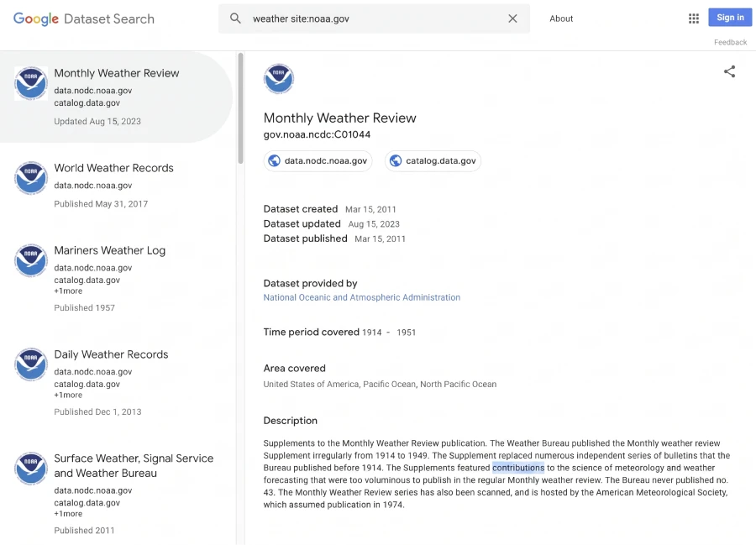Click the 'Time period covered' label
This screenshot has width=756, height=545.
(311, 332)
